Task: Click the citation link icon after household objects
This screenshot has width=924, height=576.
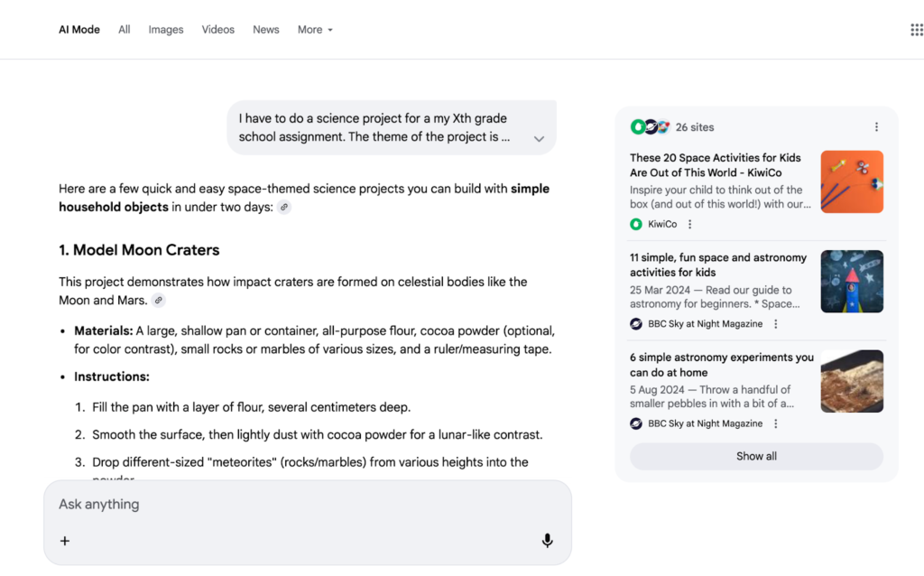Action: pos(283,207)
